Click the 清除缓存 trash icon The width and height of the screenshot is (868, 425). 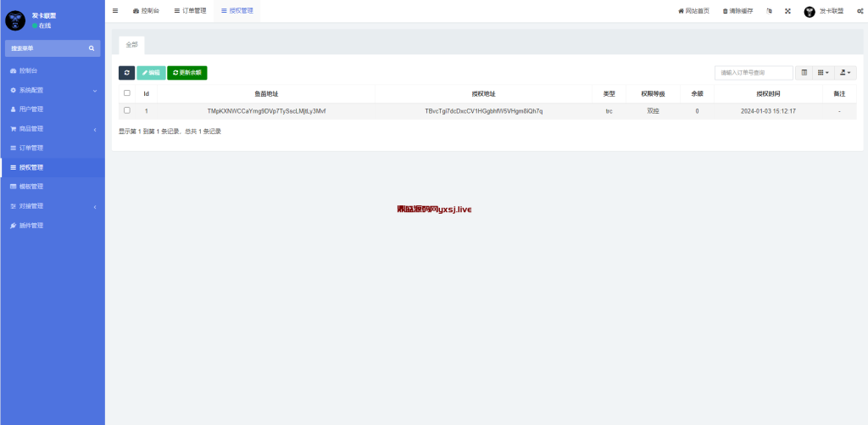(x=725, y=11)
